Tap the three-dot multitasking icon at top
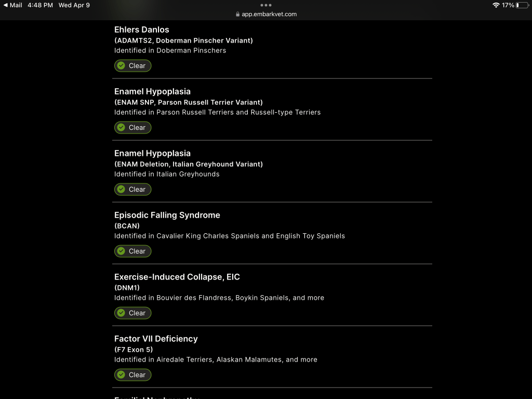This screenshot has height=399, width=532. pyautogui.click(x=266, y=5)
